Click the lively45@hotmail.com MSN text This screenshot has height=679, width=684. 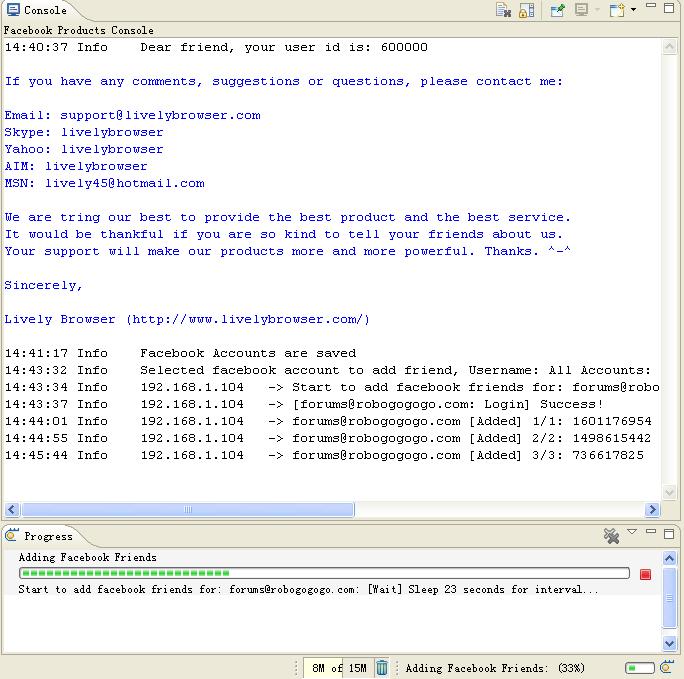coord(125,184)
